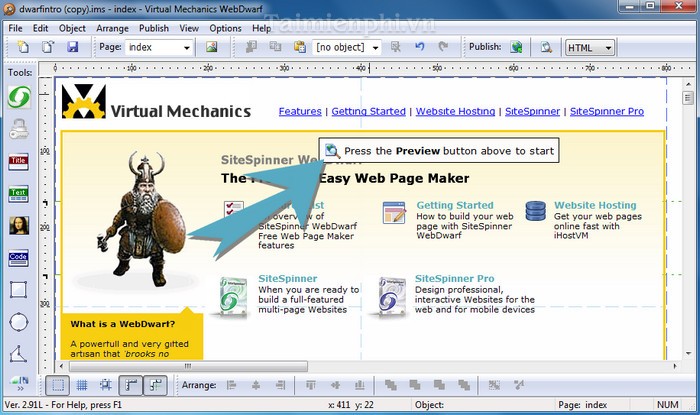Follow the Website Hosting link in page header
This screenshot has height=415, width=700.
(455, 111)
